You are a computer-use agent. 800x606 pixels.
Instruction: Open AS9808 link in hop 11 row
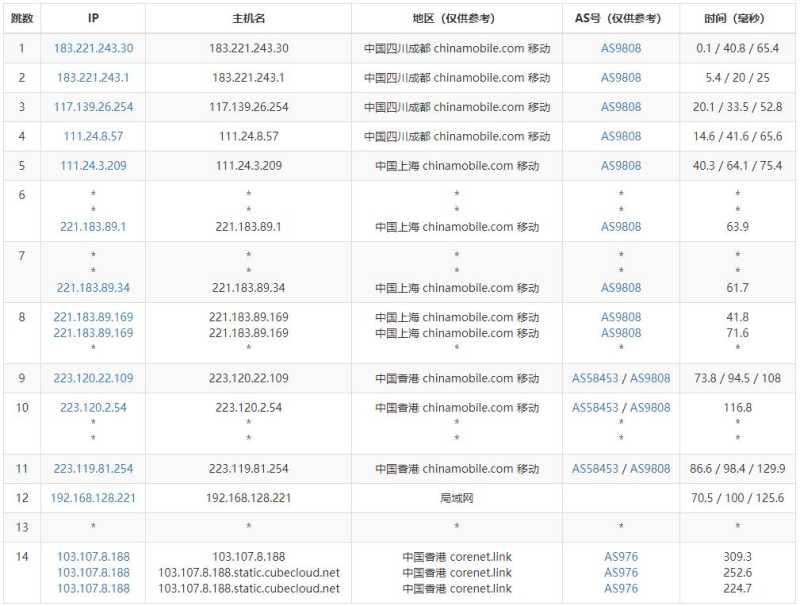click(x=650, y=468)
